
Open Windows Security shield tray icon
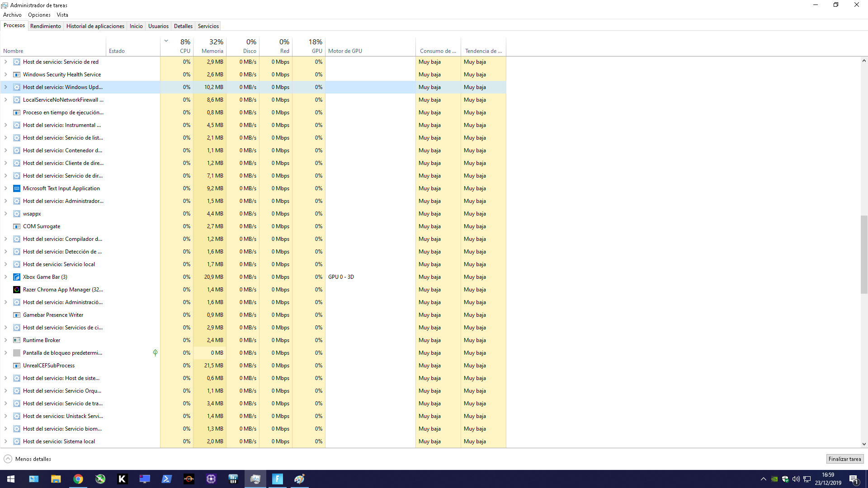coord(785,479)
